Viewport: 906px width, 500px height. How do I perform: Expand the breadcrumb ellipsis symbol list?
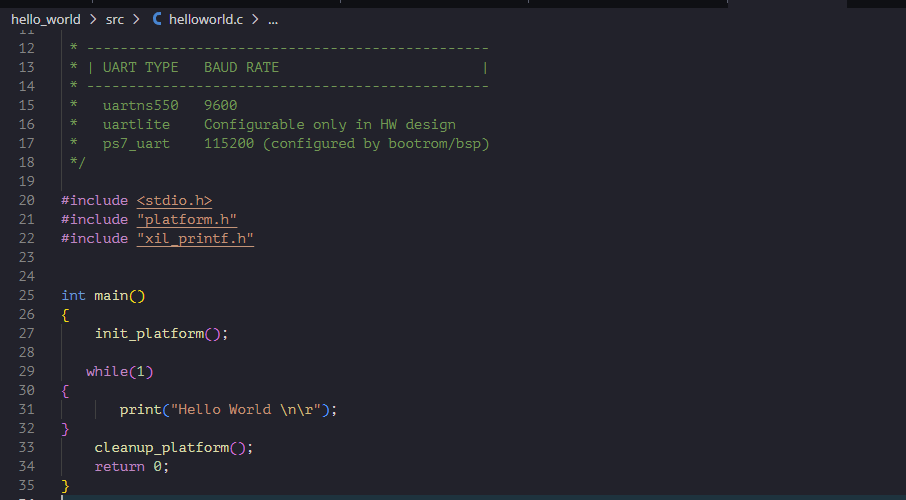click(274, 19)
